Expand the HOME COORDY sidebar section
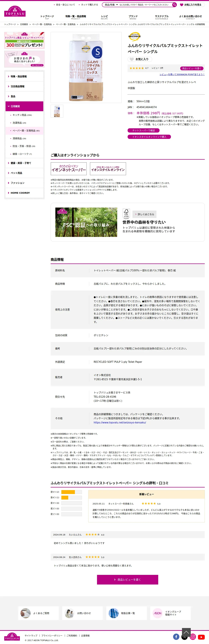This screenshot has width=209, height=644. point(24,193)
